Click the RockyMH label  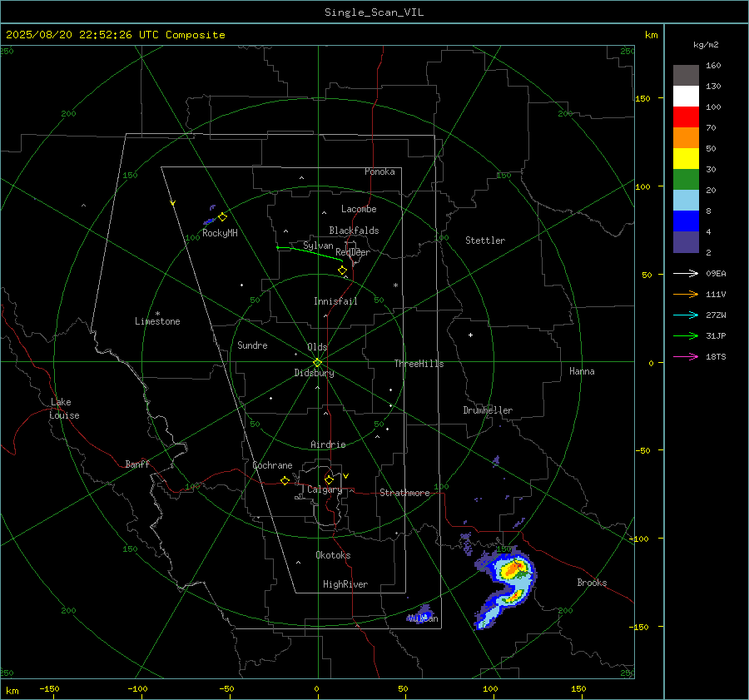pyautogui.click(x=220, y=233)
